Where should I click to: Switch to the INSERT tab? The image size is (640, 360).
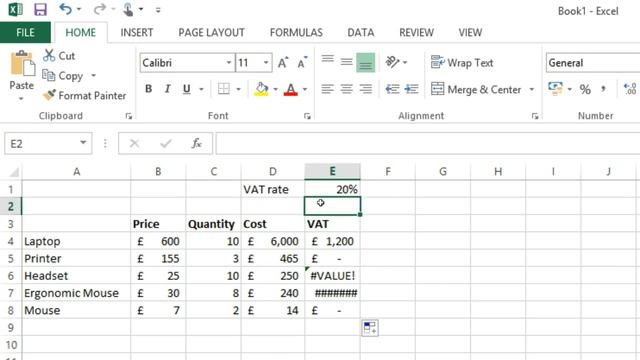pyautogui.click(x=137, y=33)
